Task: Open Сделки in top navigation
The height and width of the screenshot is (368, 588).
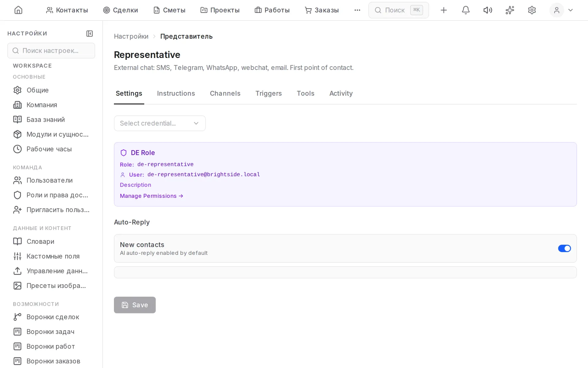Action: pos(120,10)
